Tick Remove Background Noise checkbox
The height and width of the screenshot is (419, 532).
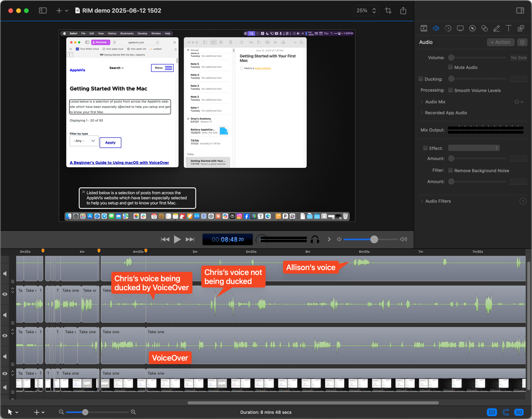click(450, 170)
